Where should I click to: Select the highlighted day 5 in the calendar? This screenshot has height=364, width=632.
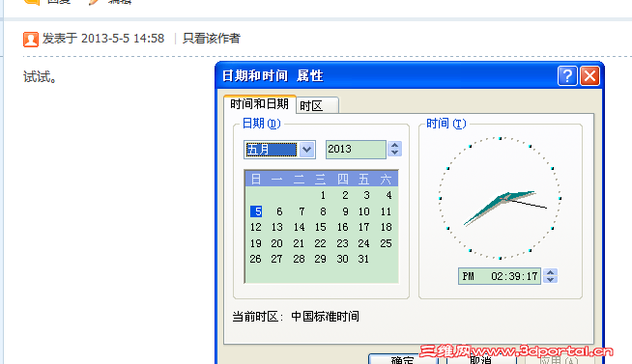(256, 211)
